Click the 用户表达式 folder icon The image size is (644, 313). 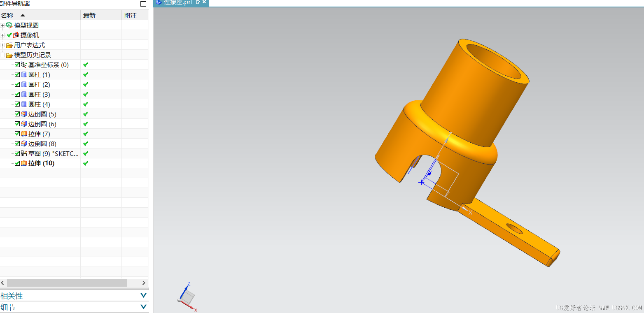click(9, 45)
